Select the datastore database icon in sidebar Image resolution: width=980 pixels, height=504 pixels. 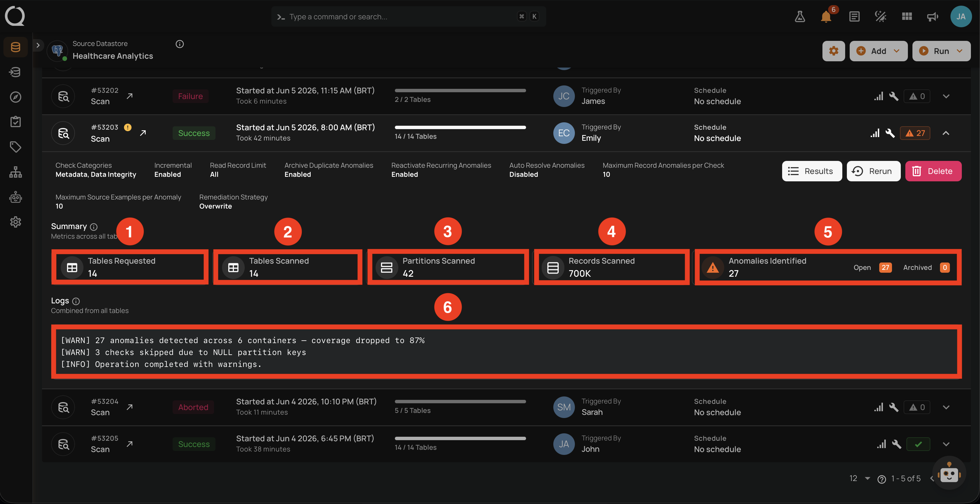(x=16, y=47)
